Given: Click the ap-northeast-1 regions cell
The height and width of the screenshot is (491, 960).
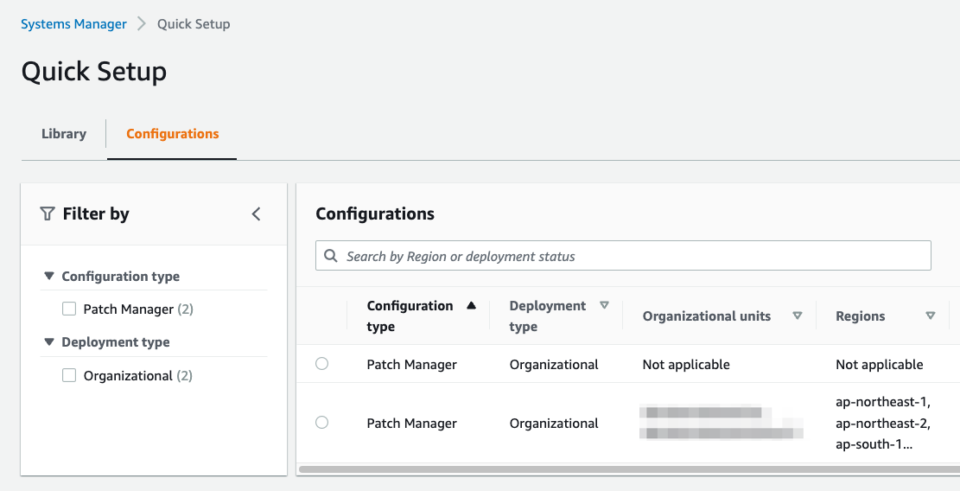Looking at the screenshot, I should [x=883, y=422].
